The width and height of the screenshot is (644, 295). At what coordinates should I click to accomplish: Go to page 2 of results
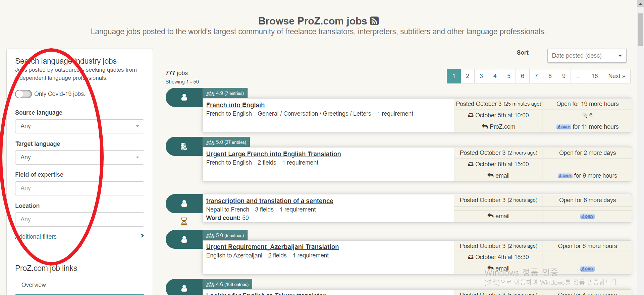pyautogui.click(x=468, y=76)
